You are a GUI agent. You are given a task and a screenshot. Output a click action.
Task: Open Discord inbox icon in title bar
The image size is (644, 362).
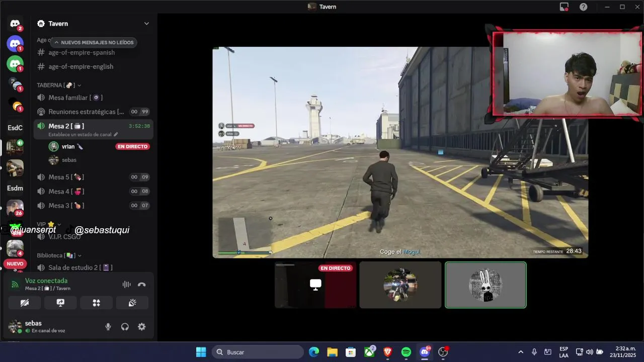pyautogui.click(x=564, y=7)
